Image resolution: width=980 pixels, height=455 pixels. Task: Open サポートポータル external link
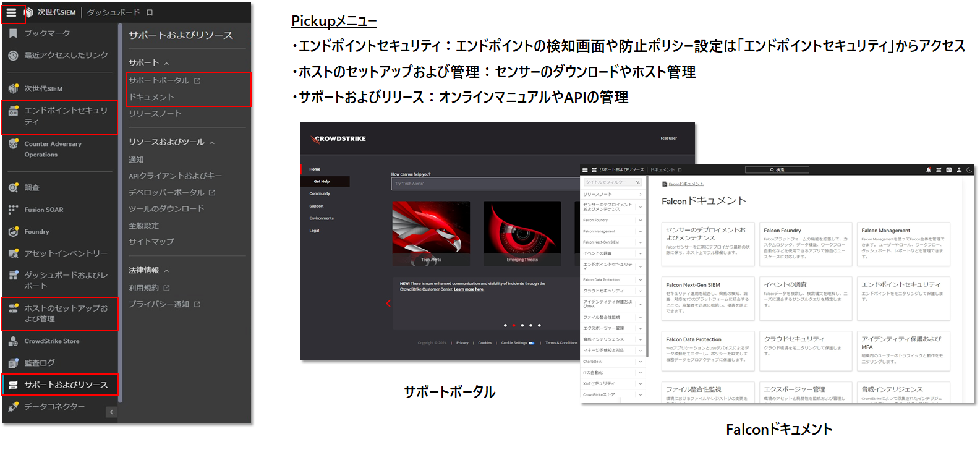[164, 80]
